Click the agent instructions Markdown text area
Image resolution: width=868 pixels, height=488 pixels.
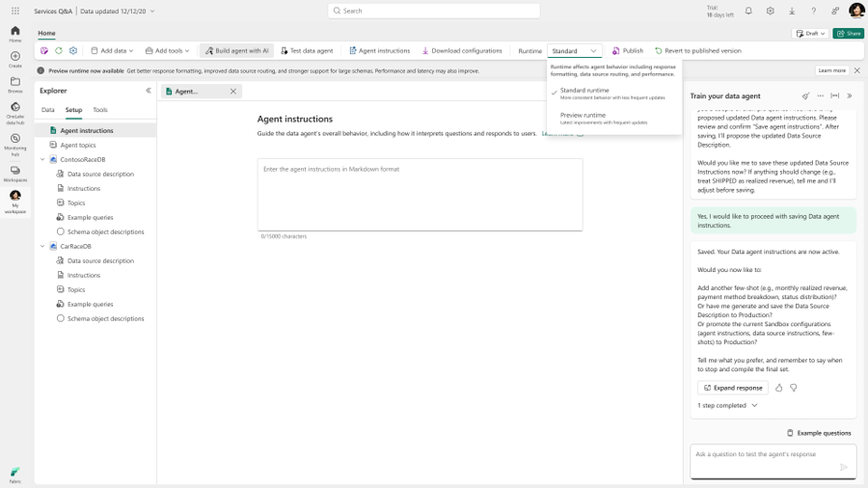click(x=420, y=195)
